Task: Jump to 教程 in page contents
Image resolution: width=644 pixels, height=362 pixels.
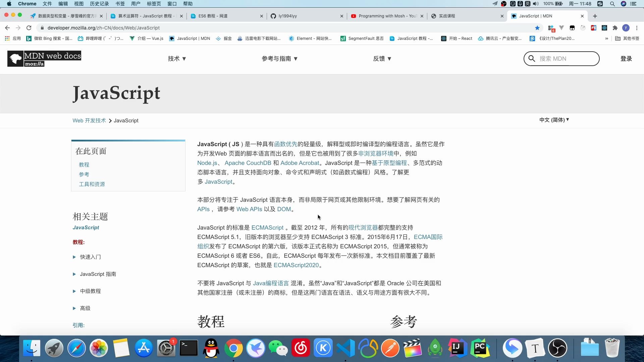Action: [x=84, y=165]
